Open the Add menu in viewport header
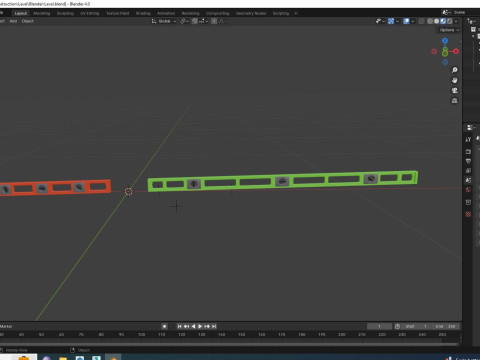 coord(13,21)
